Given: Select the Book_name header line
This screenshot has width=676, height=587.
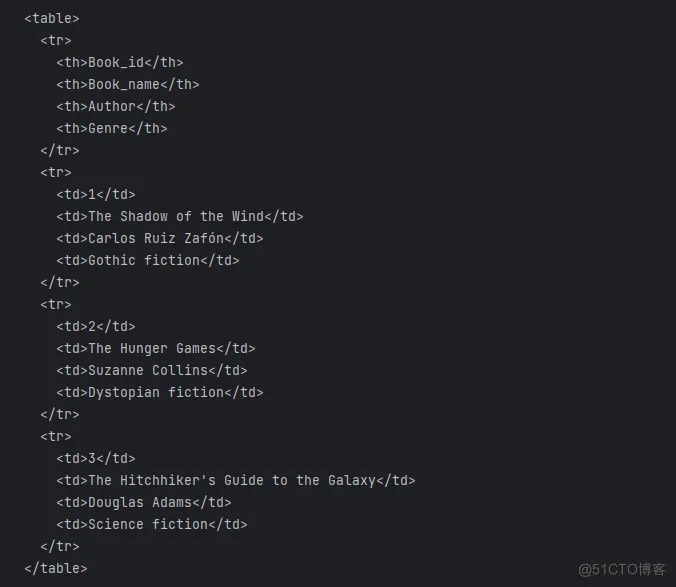Looking at the screenshot, I should (127, 84).
